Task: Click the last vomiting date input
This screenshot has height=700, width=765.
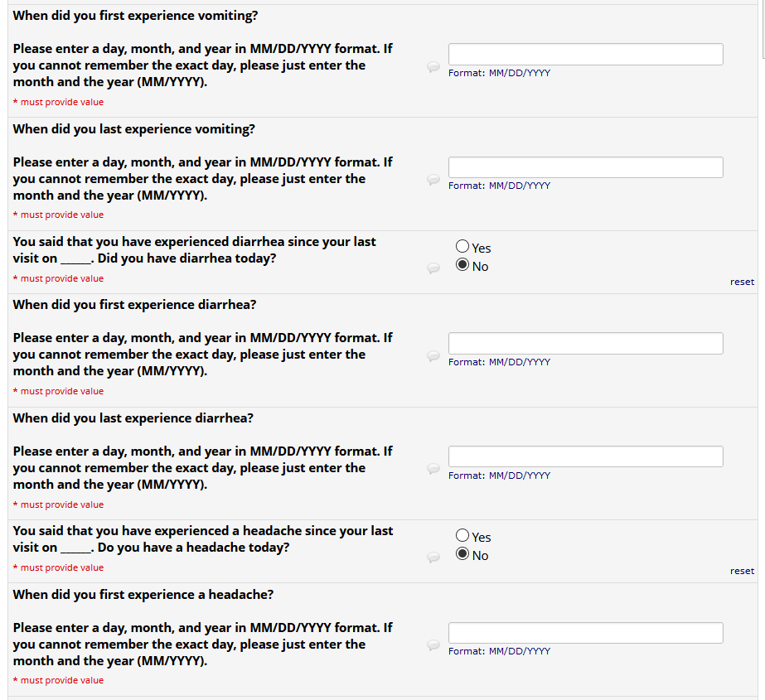Action: 585,167
